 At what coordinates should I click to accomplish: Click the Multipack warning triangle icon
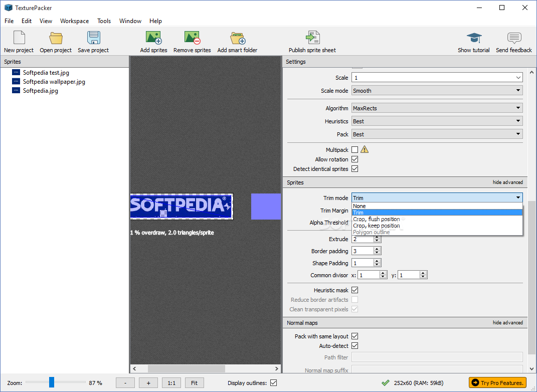click(365, 149)
